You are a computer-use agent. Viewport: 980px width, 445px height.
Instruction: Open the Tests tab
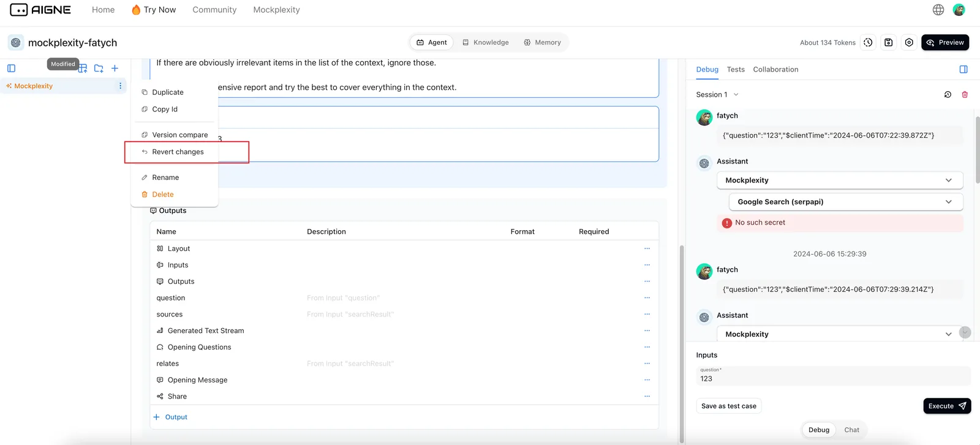(736, 70)
